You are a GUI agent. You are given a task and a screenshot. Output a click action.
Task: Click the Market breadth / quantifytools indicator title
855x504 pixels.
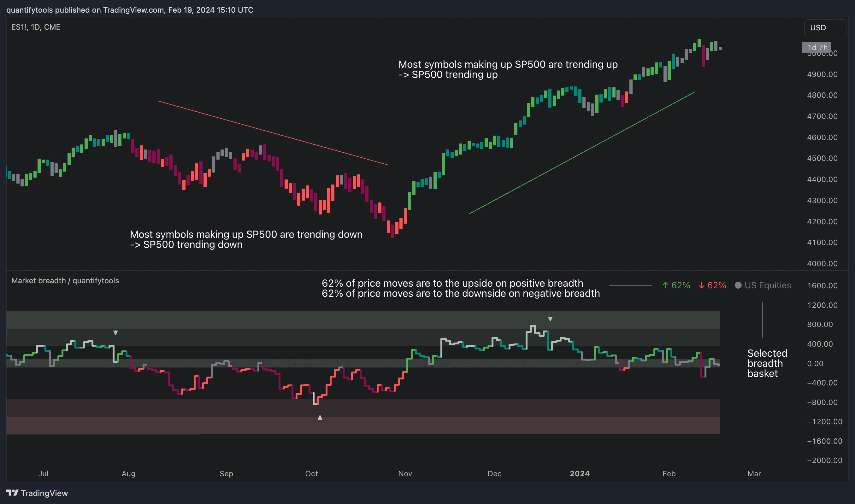pos(65,280)
